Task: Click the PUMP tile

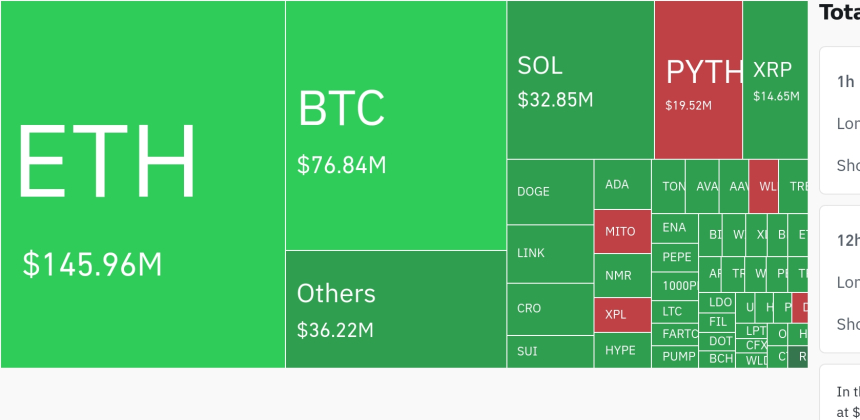Action: (679, 356)
